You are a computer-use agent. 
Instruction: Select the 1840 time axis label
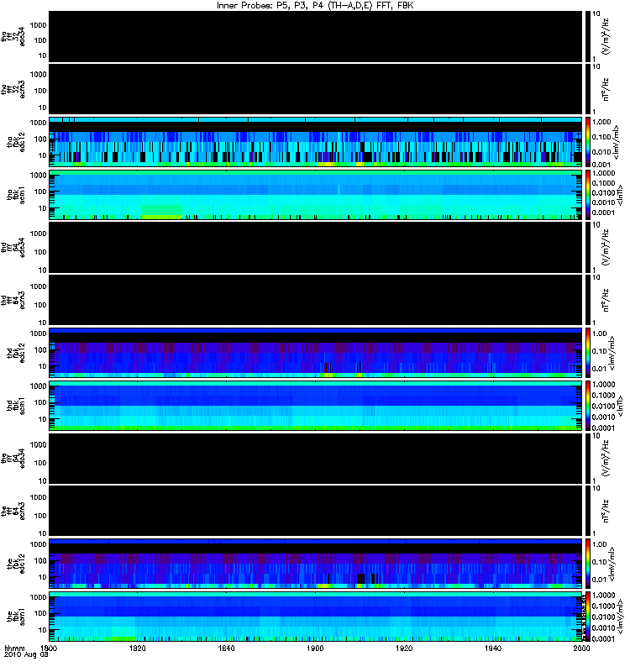(226, 648)
